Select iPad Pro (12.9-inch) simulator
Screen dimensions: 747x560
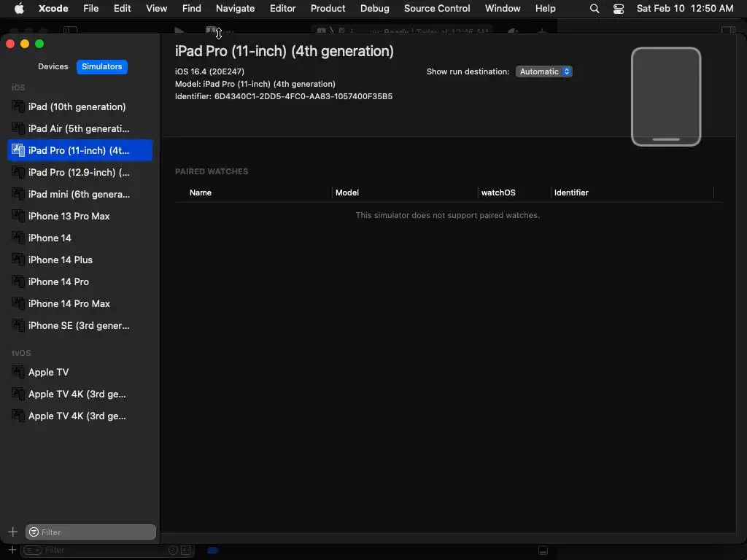point(80,172)
